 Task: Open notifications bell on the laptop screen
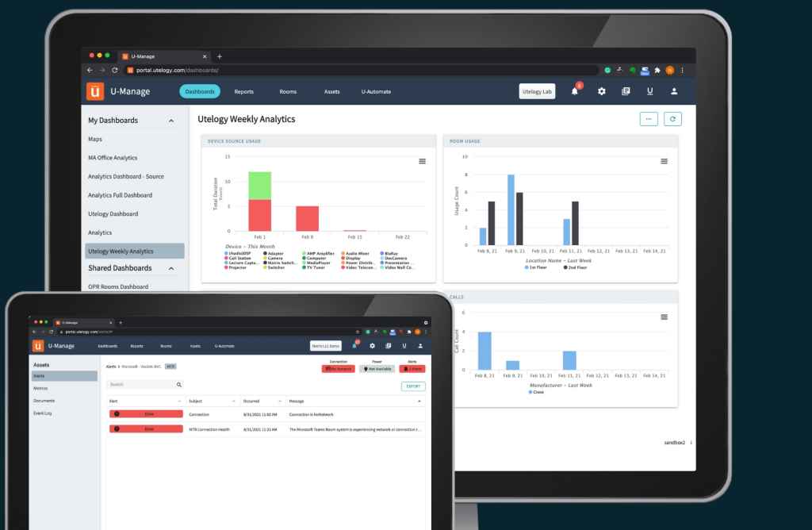click(x=354, y=345)
